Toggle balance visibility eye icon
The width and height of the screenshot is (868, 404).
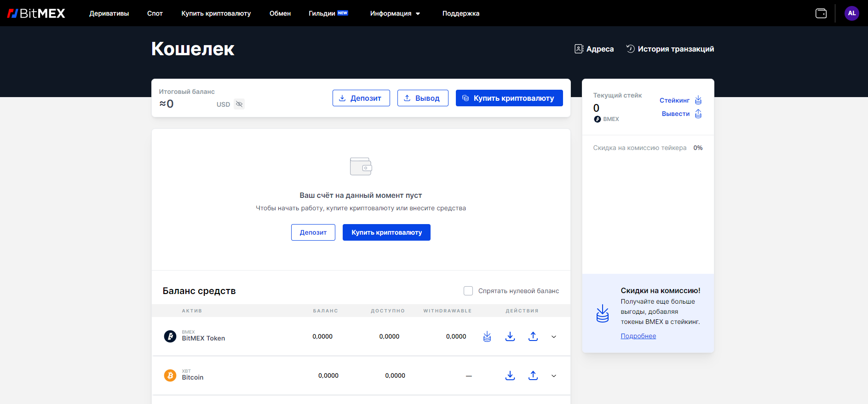pyautogui.click(x=239, y=104)
